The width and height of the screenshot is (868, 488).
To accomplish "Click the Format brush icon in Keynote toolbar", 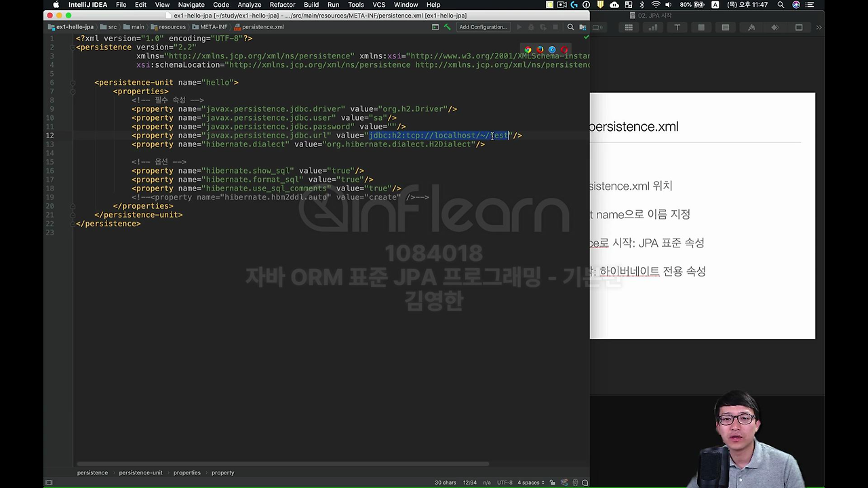I will point(751,28).
